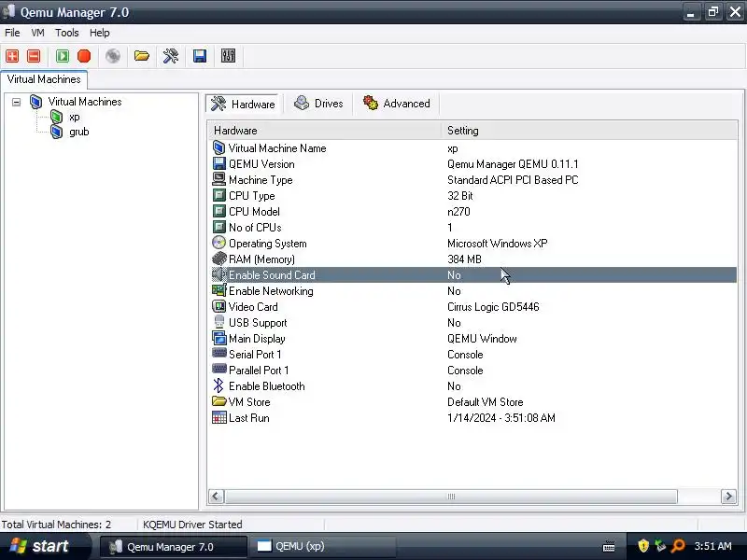Collapse the Virtual Machines tree node
This screenshot has width=747, height=560.
coord(16,102)
